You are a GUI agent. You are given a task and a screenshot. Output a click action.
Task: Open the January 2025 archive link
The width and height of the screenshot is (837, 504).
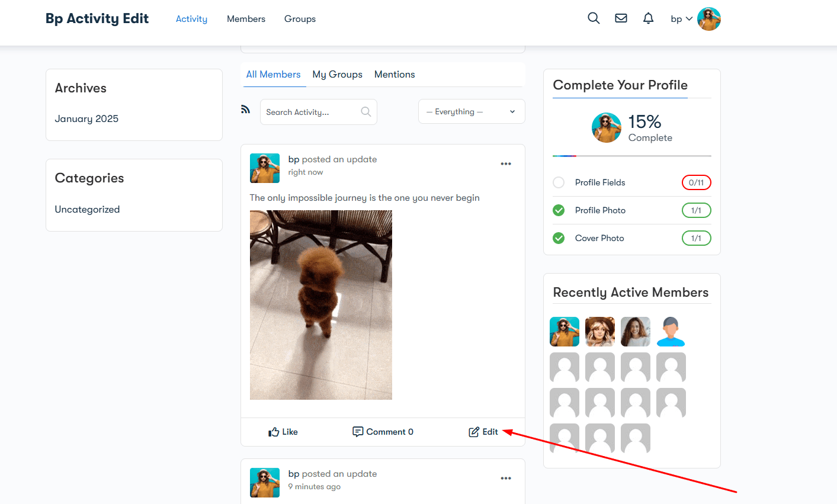(86, 119)
